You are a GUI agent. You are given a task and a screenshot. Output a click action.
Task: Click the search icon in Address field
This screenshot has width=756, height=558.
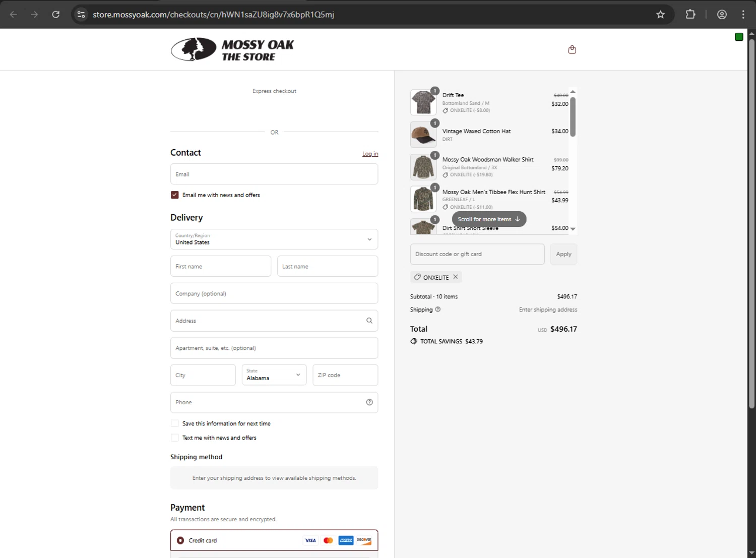click(369, 321)
